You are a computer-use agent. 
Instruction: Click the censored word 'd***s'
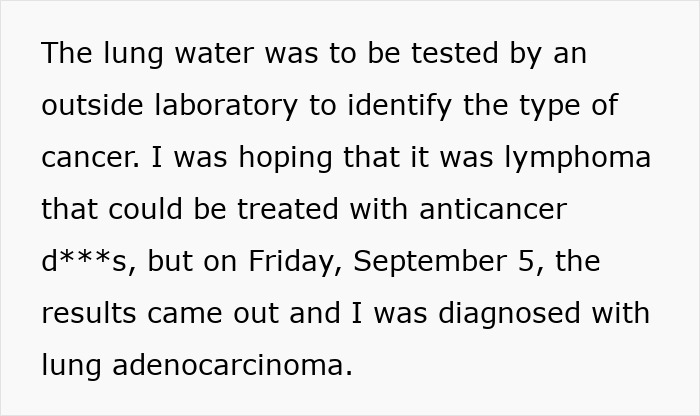(x=84, y=261)
